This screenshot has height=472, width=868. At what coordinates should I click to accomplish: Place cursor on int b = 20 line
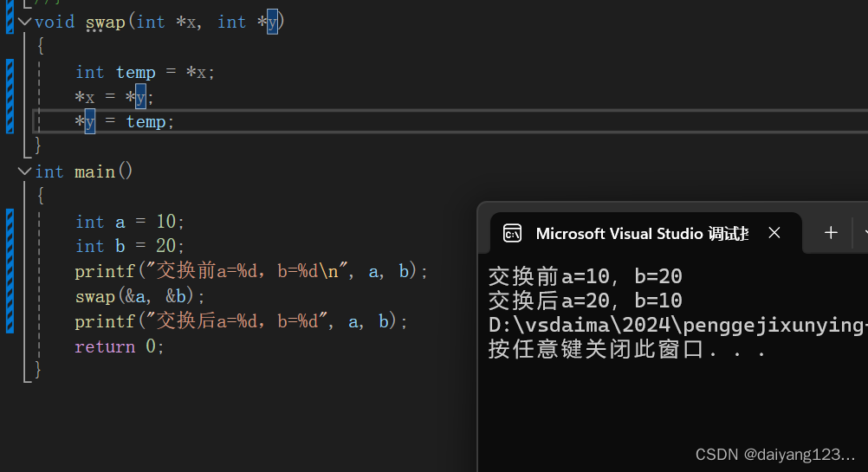[130, 246]
